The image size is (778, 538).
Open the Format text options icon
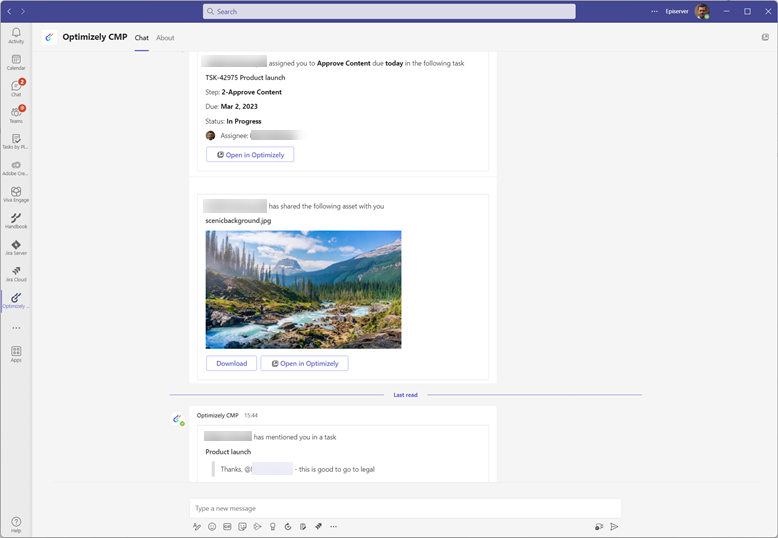coord(197,526)
